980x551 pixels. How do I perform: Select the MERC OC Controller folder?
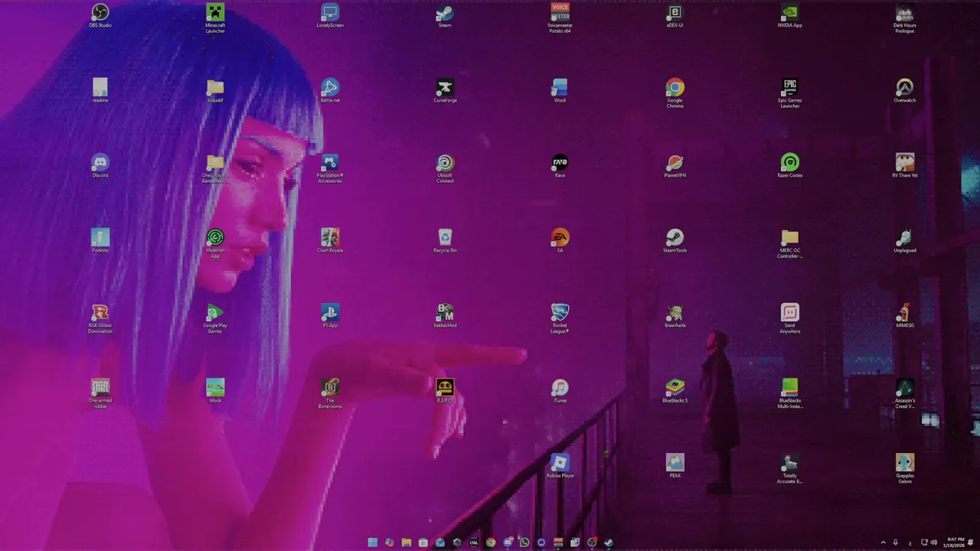789,243
